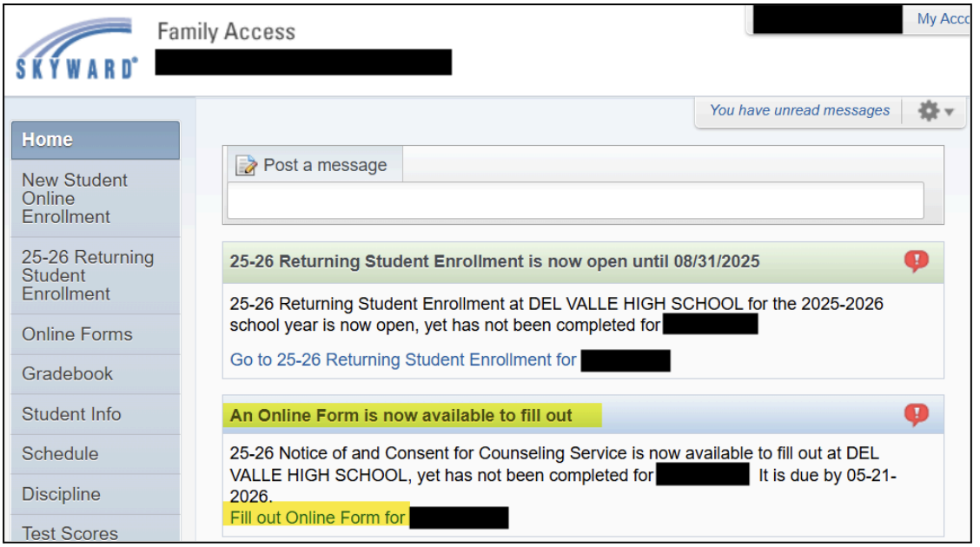Click the Post a message pencil icon
Image resolution: width=980 pixels, height=547 pixels.
click(x=247, y=165)
